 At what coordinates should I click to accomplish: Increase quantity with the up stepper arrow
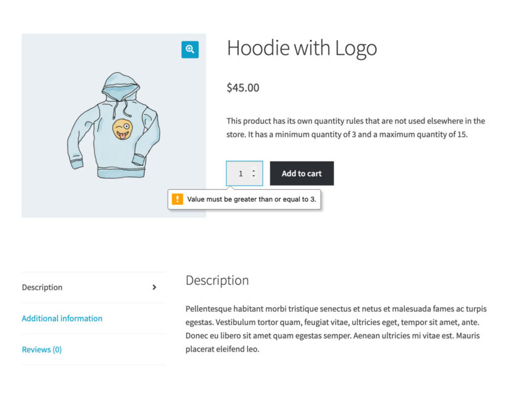[254, 170]
